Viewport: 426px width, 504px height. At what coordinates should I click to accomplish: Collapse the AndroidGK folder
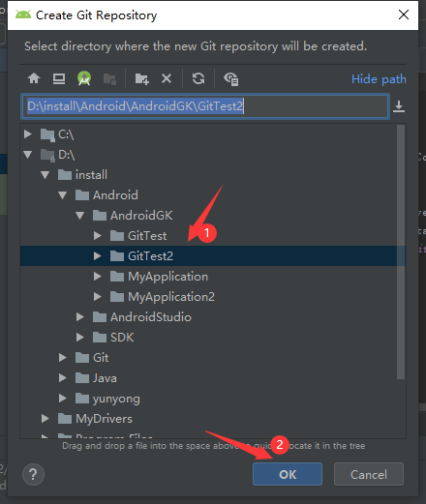click(79, 216)
